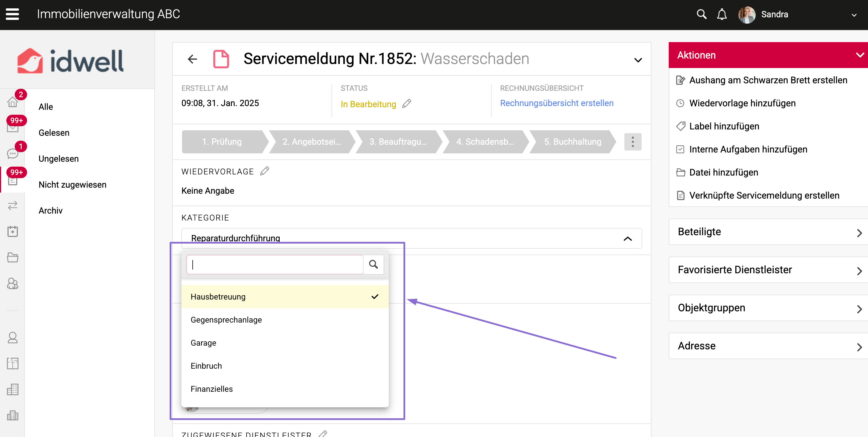Collapse the Kategorie Reparaturdurchführung dropdown

click(628, 238)
